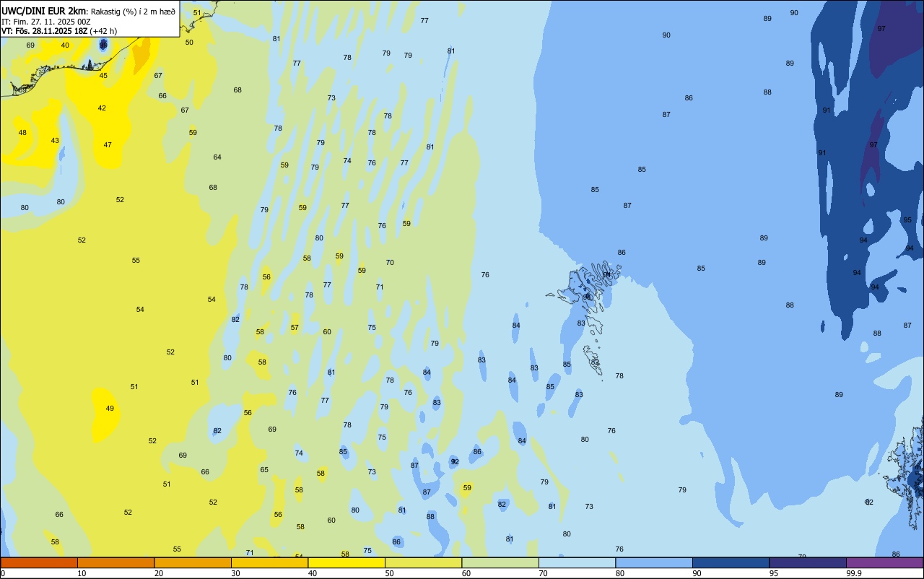Click the map value '92'

click(455, 461)
